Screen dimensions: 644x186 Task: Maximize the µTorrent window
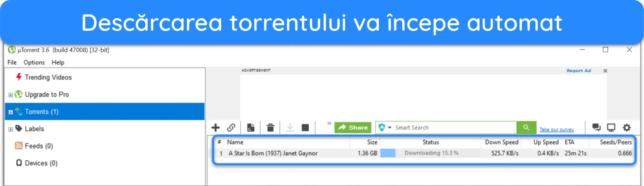point(606,50)
